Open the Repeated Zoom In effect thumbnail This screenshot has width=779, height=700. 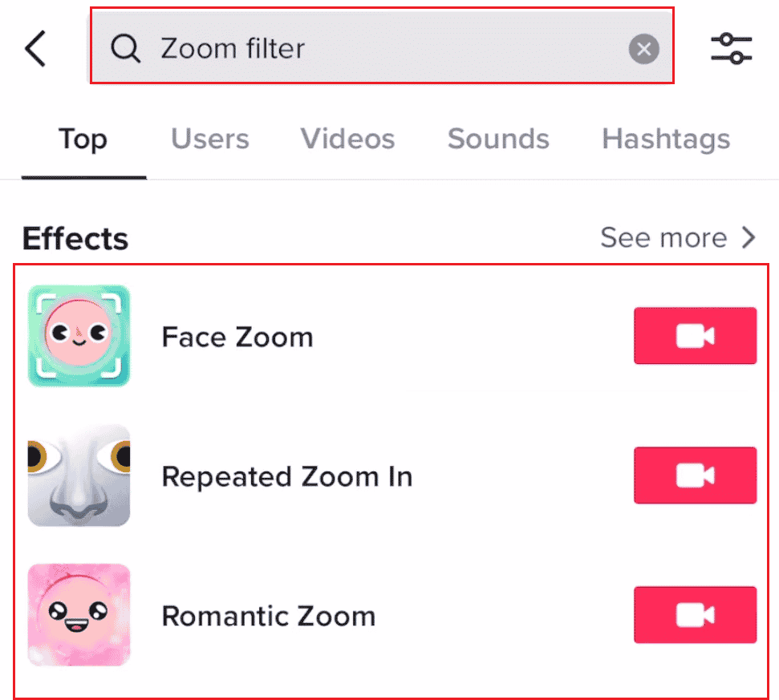79,475
